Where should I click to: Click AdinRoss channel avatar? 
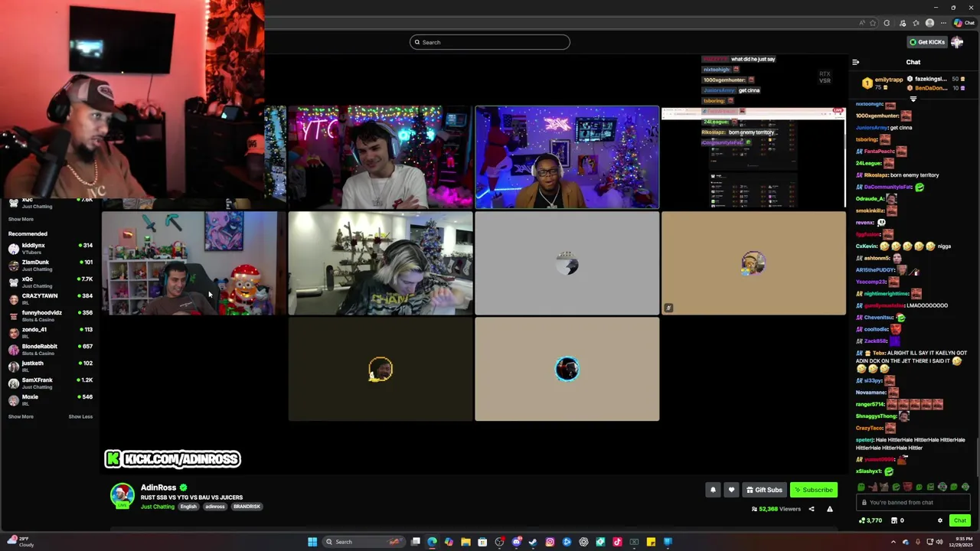tap(122, 495)
